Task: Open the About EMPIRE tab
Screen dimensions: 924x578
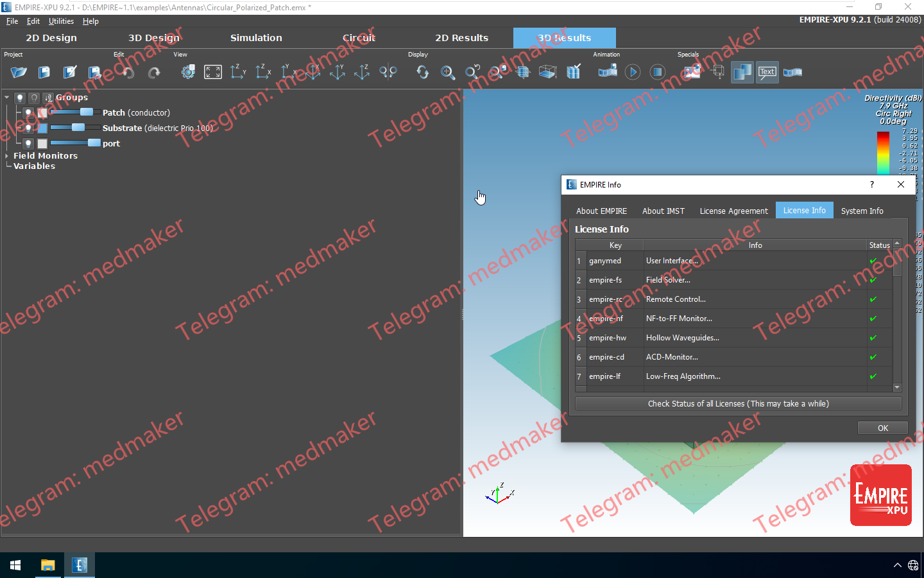Action: tap(601, 211)
